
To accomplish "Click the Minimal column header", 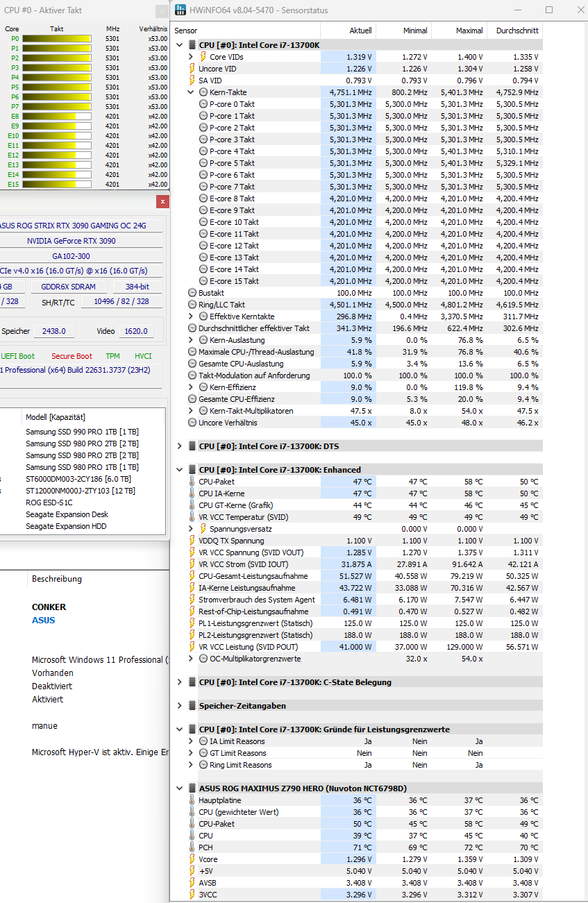I will coord(404,31).
